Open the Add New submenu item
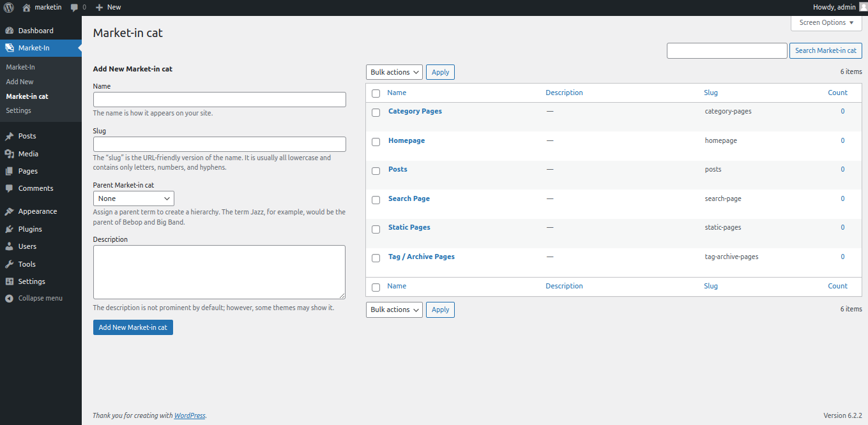868x425 pixels. (20, 82)
